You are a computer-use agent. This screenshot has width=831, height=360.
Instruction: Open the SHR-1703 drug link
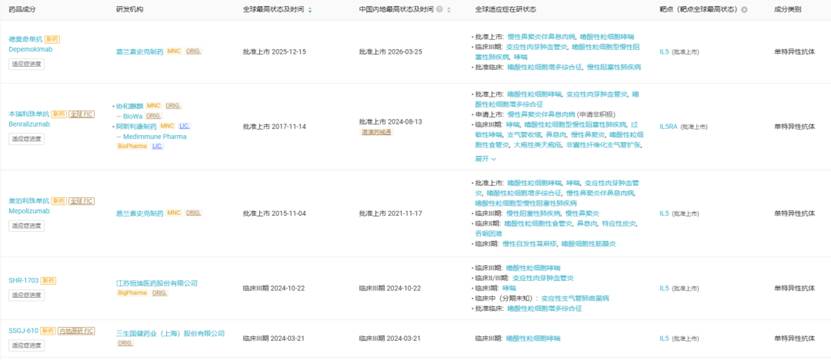click(24, 280)
